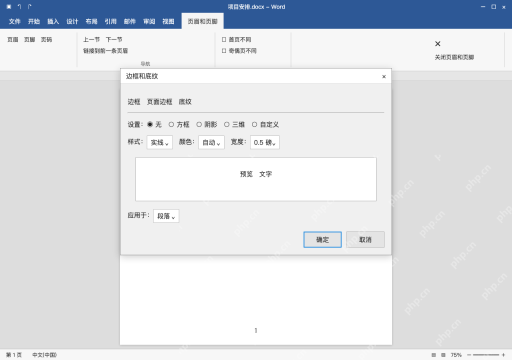
Task: Click the left view mode icon in the status bar
Action: pyautogui.click(x=434, y=355)
